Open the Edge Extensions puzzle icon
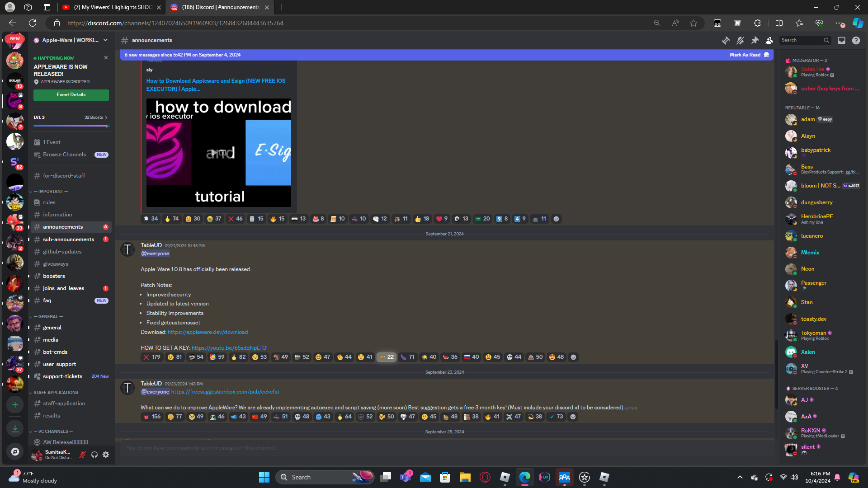The height and width of the screenshot is (488, 868). tap(758, 23)
